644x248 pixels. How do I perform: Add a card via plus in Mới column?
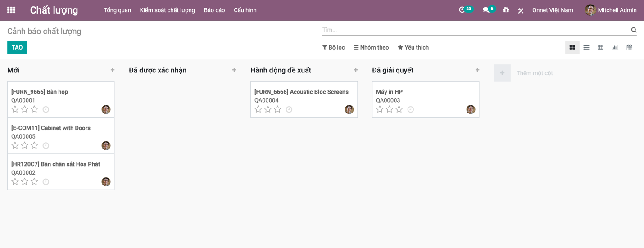point(113,70)
